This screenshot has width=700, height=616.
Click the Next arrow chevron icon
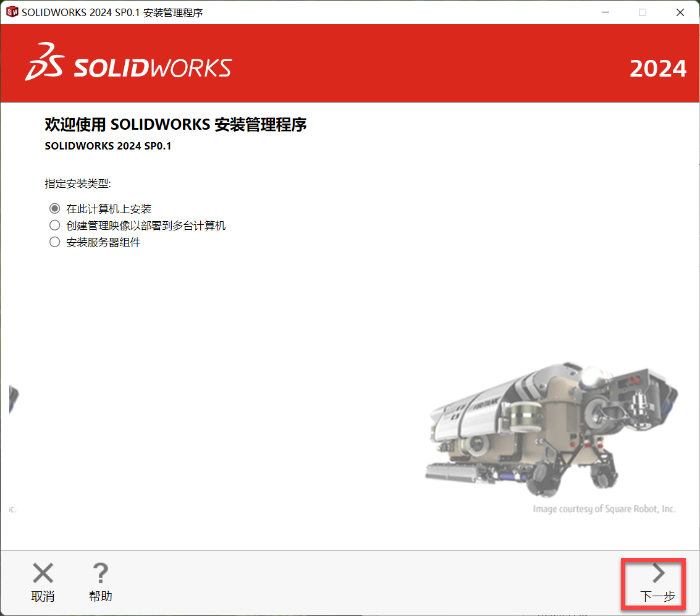(659, 573)
